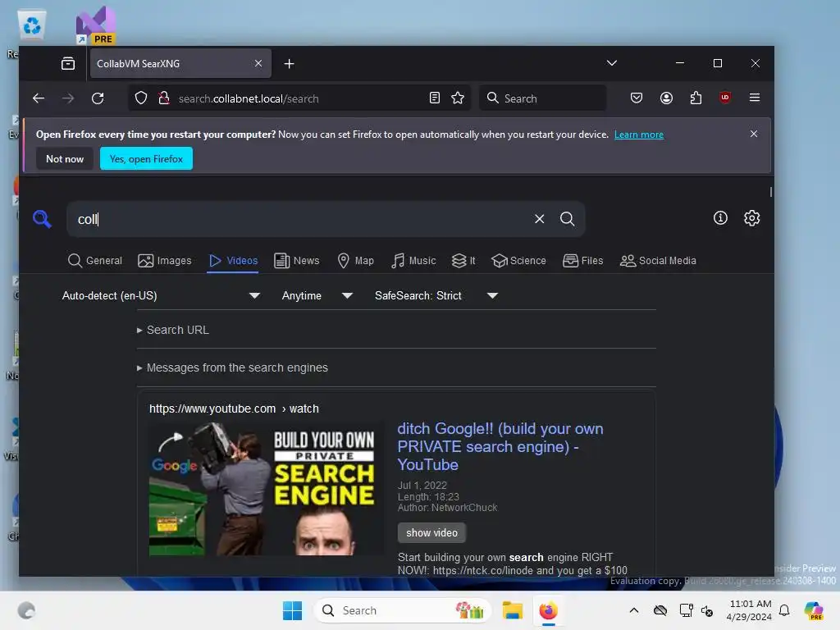Open the Auto-detect (en-US) language dropdown
The width and height of the screenshot is (840, 630).
click(161, 295)
